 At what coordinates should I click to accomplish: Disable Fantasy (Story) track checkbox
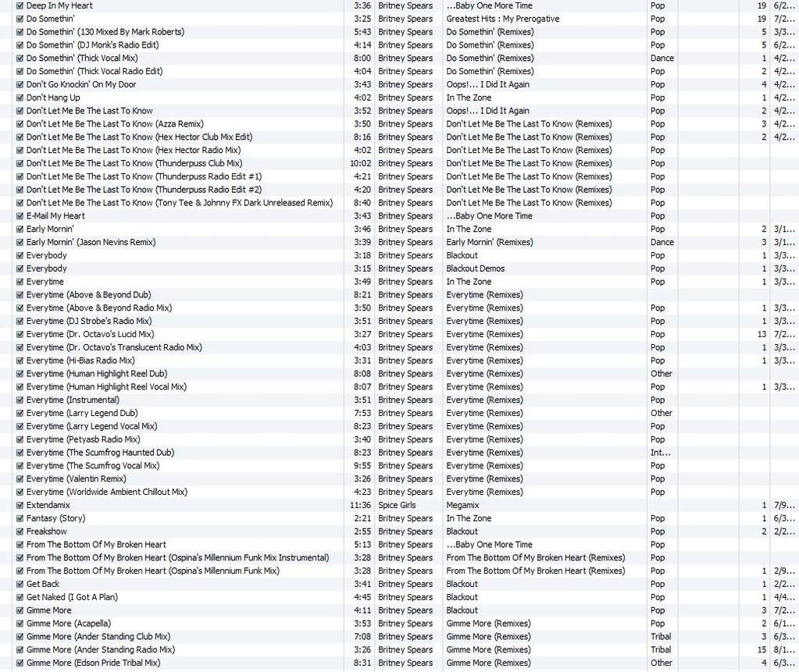pos(20,518)
